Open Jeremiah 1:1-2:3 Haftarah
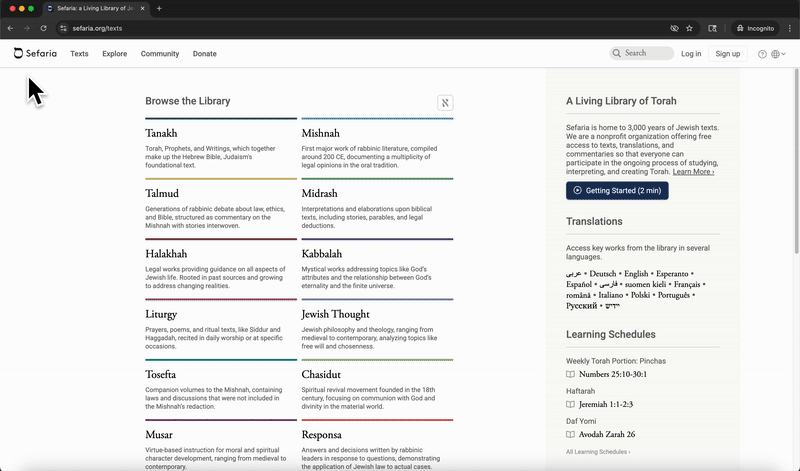 [x=606, y=404]
